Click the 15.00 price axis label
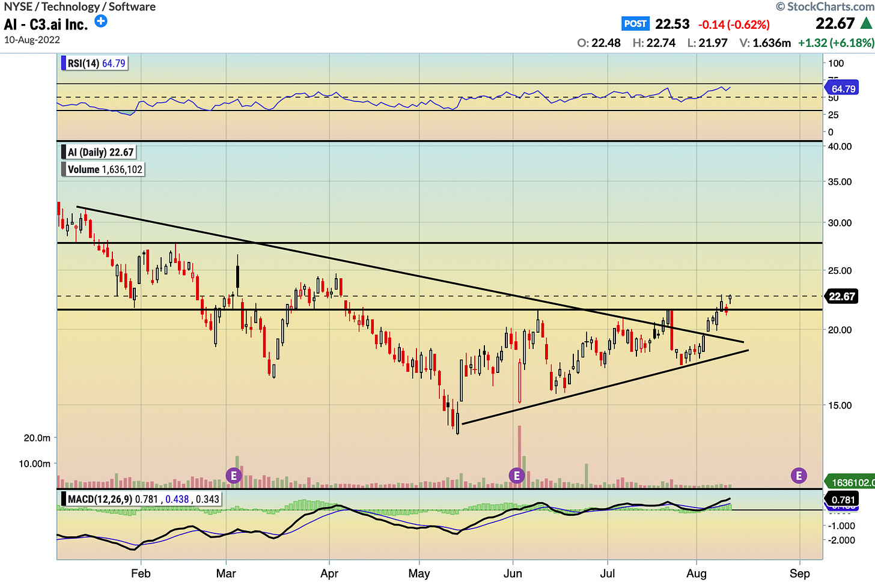 [840, 405]
